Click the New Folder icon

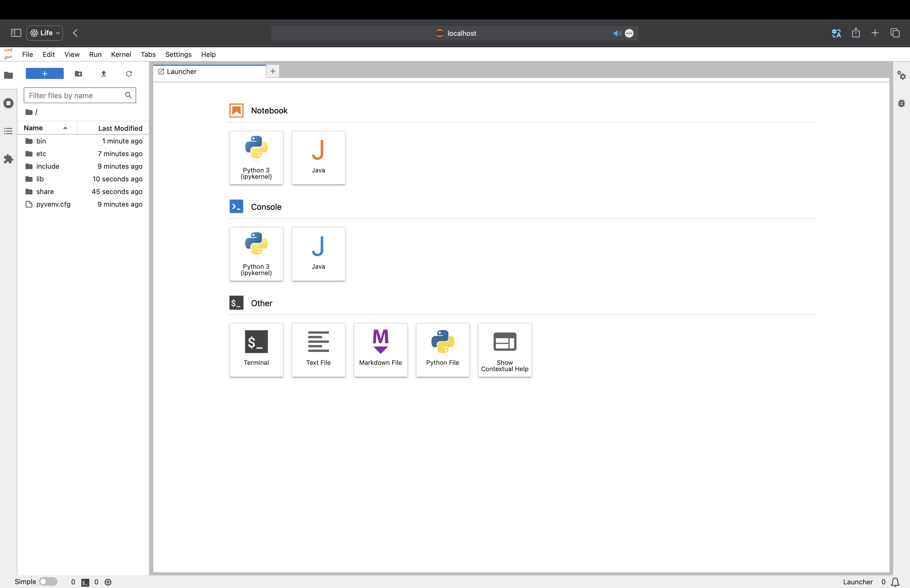(x=78, y=74)
